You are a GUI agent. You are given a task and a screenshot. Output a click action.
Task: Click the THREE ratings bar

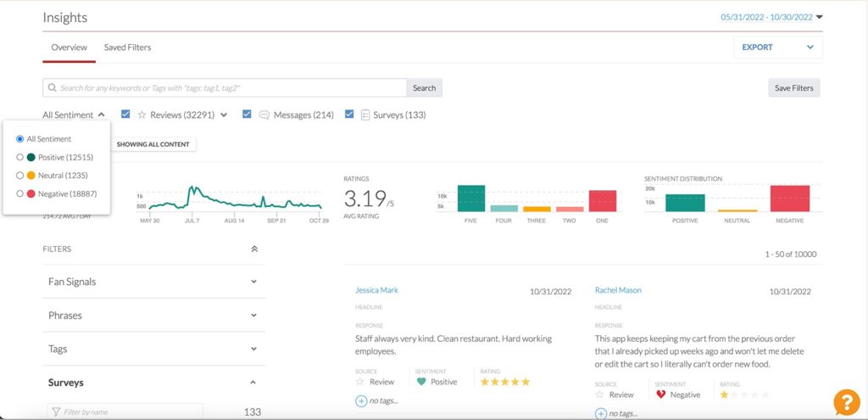[537, 209]
